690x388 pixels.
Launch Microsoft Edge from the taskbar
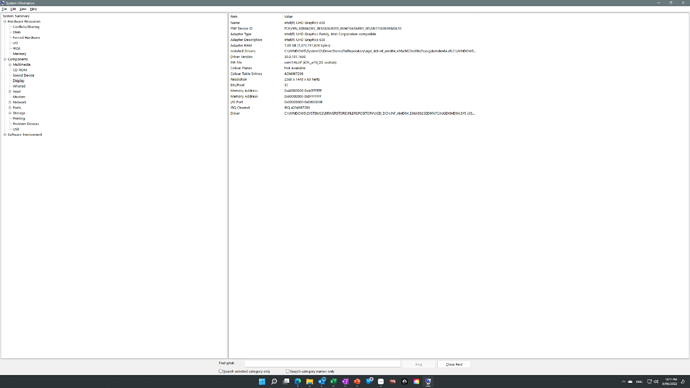[298, 381]
